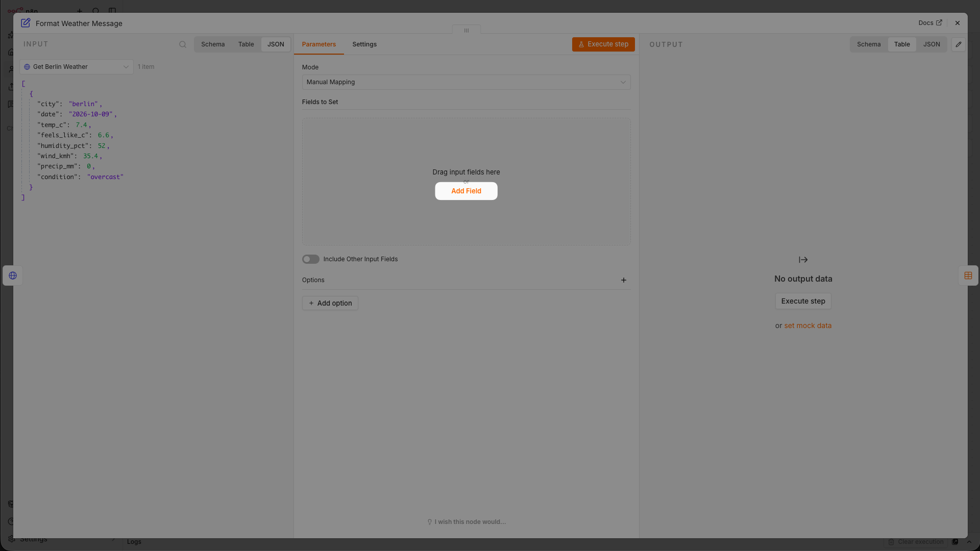Click the "humidity_pct" key in JSON
This screenshot has height=551, width=980.
point(63,146)
